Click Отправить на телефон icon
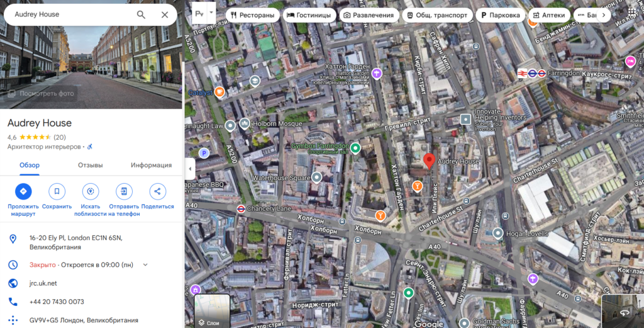Image resolution: width=644 pixels, height=328 pixels. [x=124, y=192]
